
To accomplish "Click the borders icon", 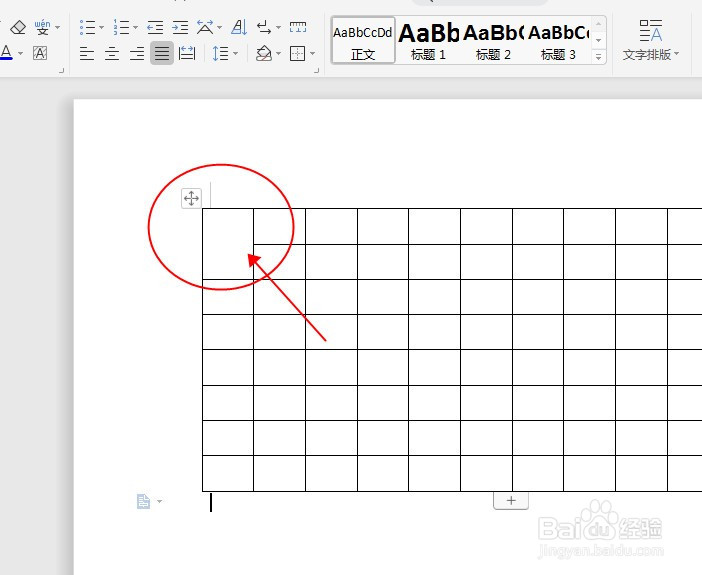I will click(x=298, y=54).
